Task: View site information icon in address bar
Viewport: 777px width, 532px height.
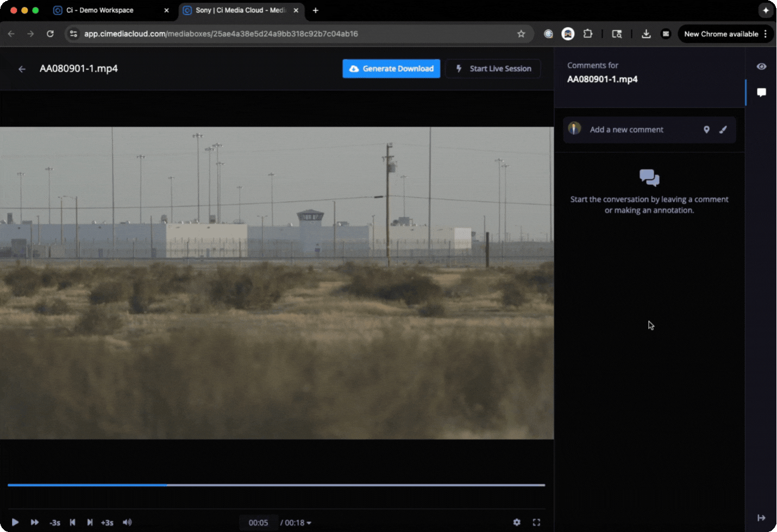Action: pos(74,34)
